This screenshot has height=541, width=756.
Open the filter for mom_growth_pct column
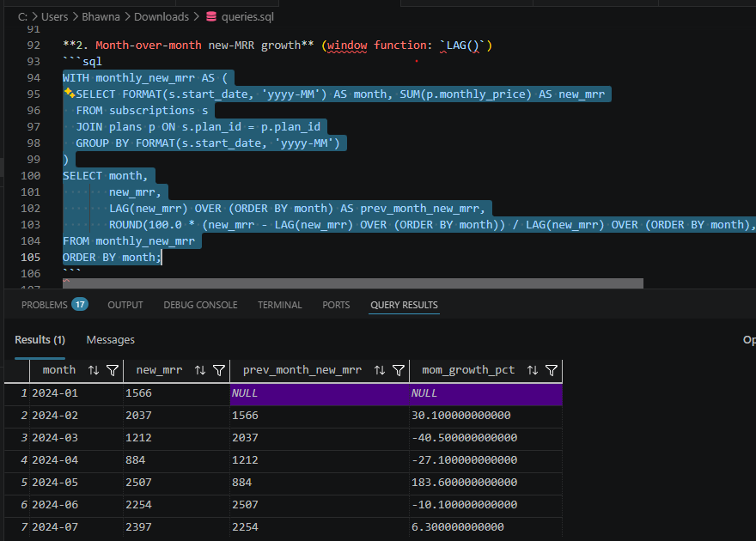click(551, 370)
